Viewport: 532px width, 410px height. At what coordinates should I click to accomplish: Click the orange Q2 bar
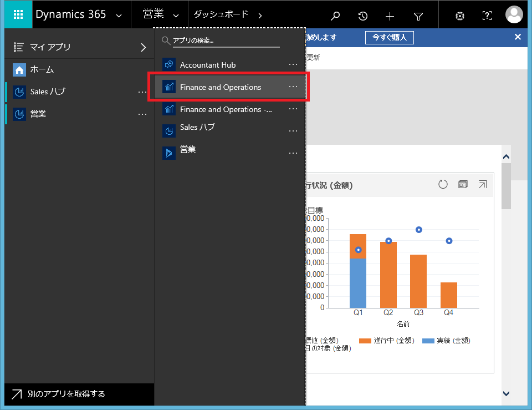(388, 275)
